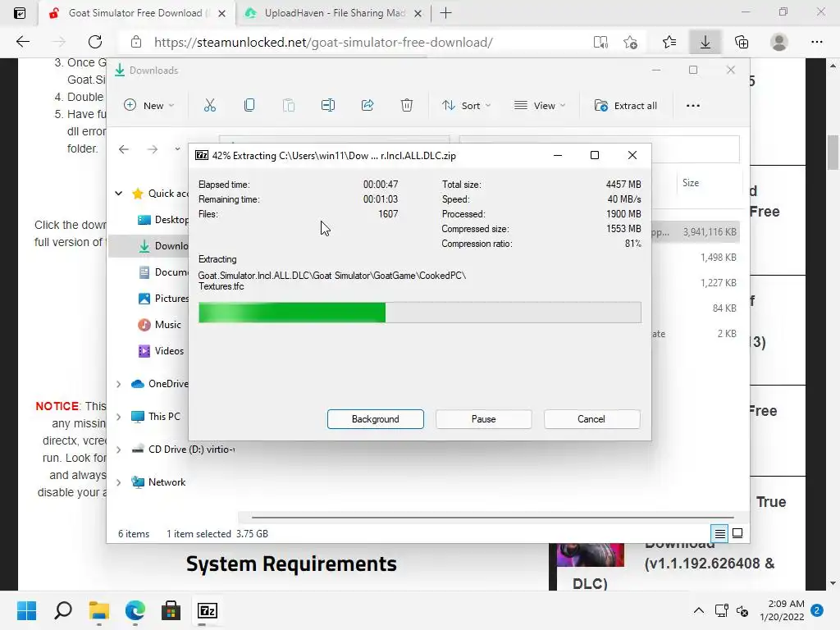This screenshot has width=840, height=630.
Task: Open the clock showing 2:09 AM
Action: tap(782, 610)
